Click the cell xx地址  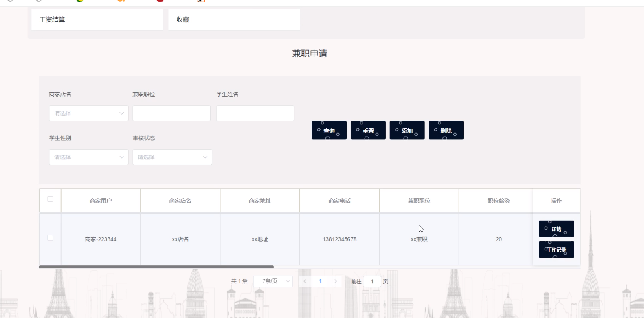coord(260,239)
